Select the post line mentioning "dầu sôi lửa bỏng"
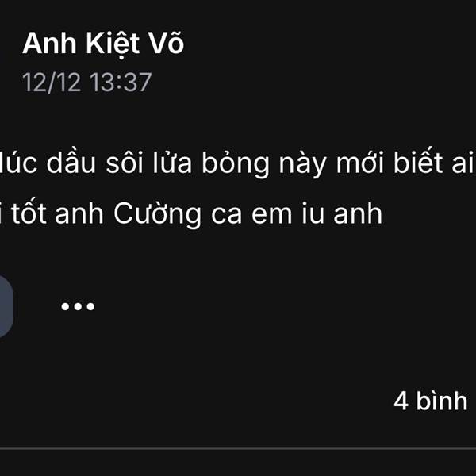 pyautogui.click(x=238, y=163)
